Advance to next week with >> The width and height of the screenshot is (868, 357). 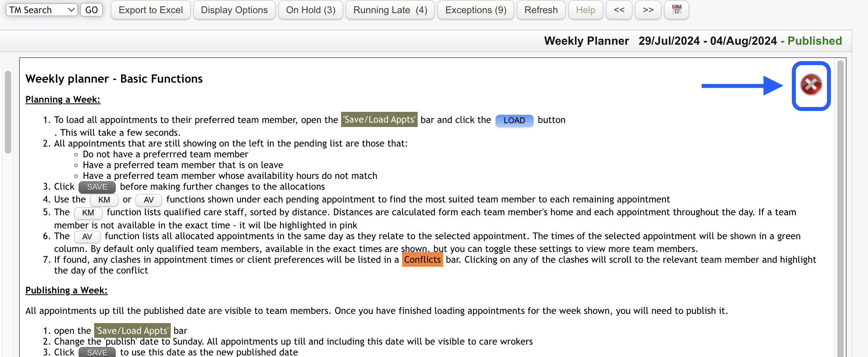tap(648, 10)
